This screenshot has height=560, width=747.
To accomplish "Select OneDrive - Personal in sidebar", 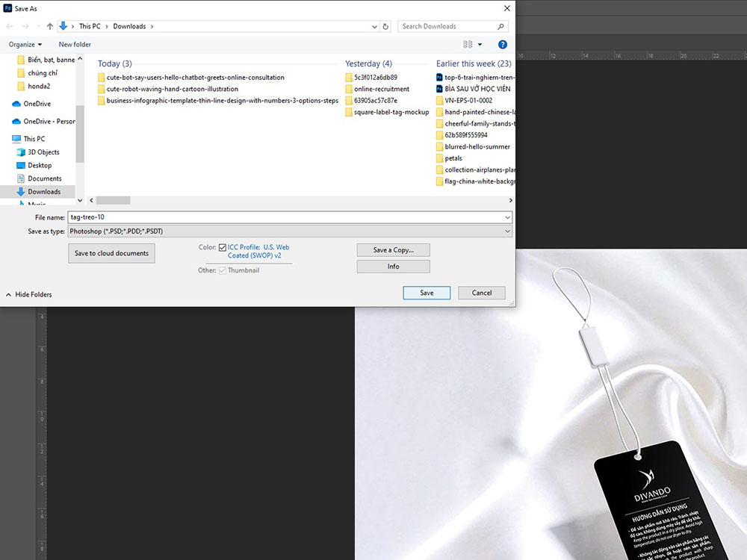I will click(43, 122).
